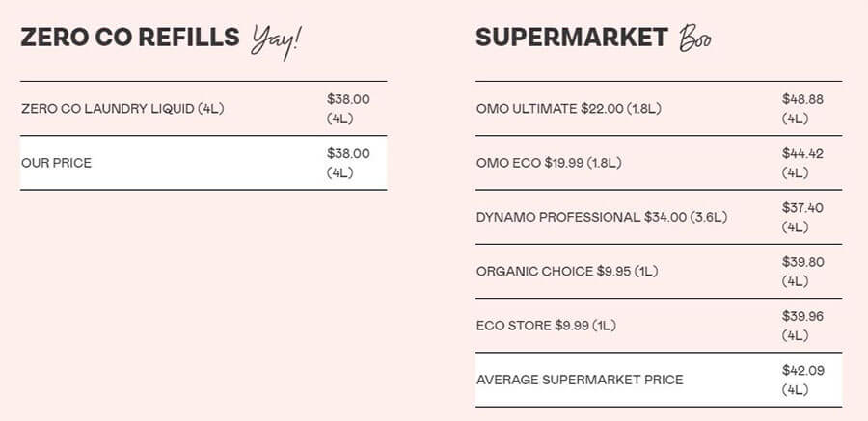
Task: Select the ORGANIC CHOICE $9.95 (1L) row
Action: [659, 271]
